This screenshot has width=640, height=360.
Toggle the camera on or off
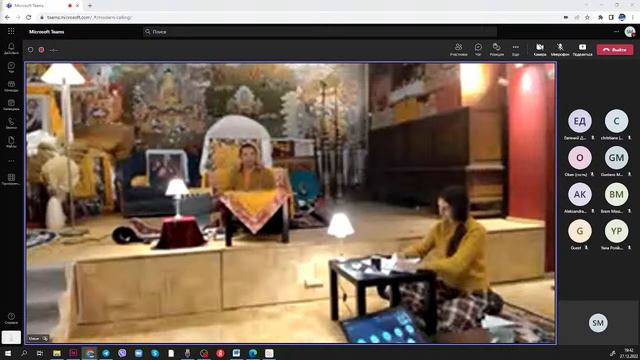tap(540, 49)
